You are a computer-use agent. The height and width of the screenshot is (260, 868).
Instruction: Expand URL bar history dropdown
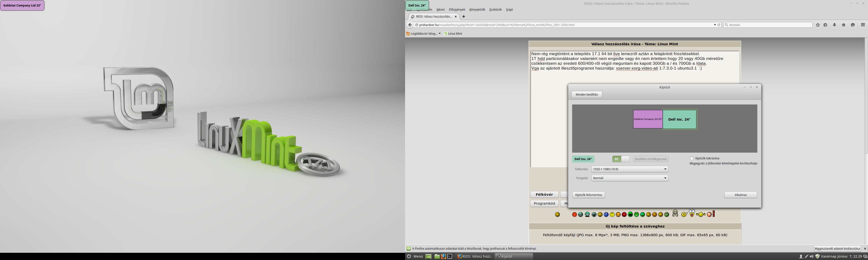pyautogui.click(x=715, y=25)
